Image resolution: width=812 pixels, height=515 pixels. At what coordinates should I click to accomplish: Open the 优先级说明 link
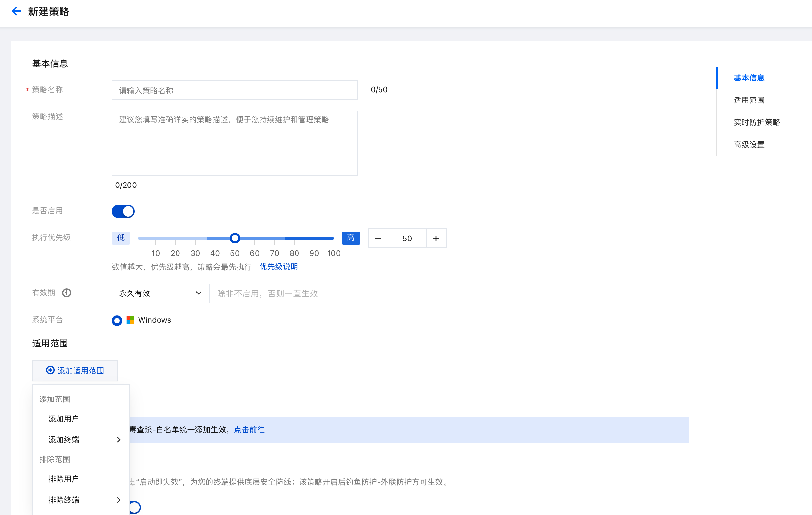coord(279,267)
